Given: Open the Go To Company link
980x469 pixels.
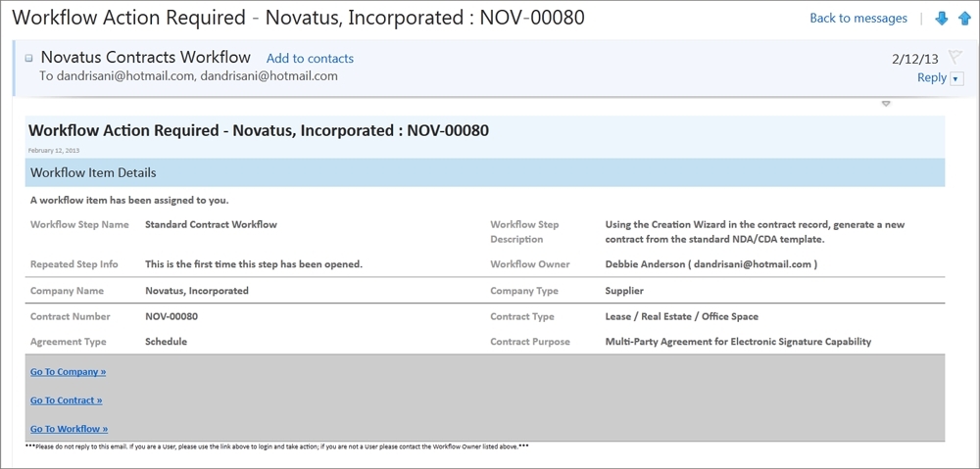Looking at the screenshot, I should pos(69,372).
